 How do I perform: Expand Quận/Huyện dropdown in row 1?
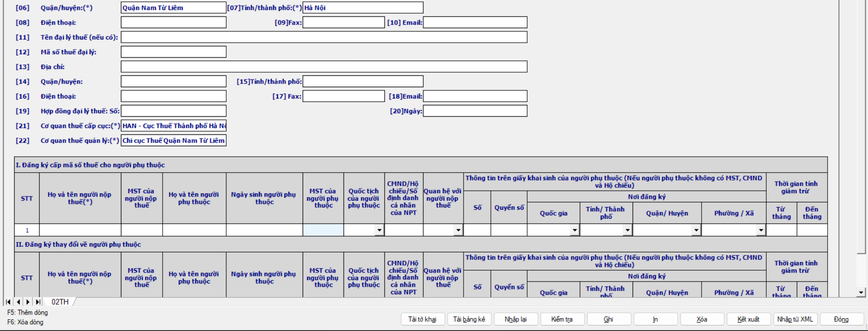pyautogui.click(x=696, y=230)
